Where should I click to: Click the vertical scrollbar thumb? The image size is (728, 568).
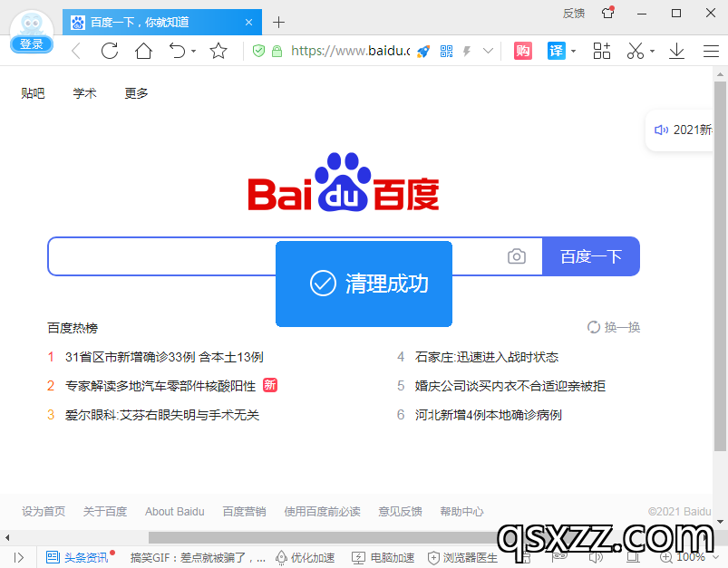click(x=720, y=266)
